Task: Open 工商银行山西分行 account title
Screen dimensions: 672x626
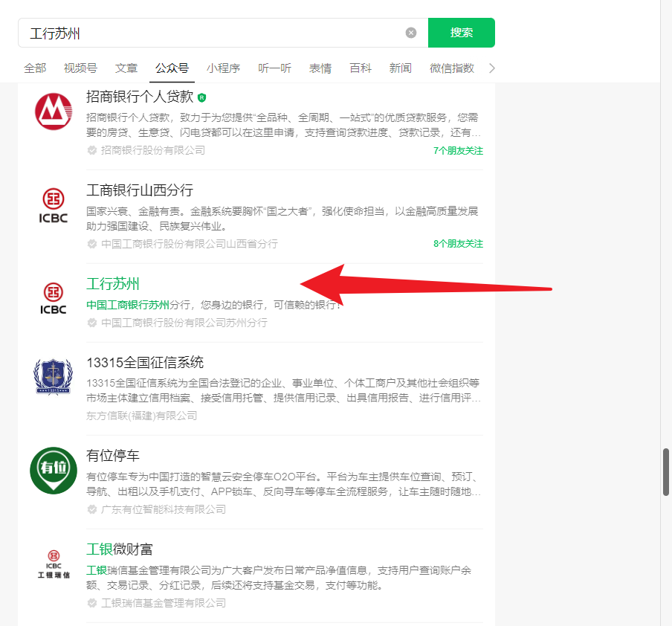Action: pos(140,190)
